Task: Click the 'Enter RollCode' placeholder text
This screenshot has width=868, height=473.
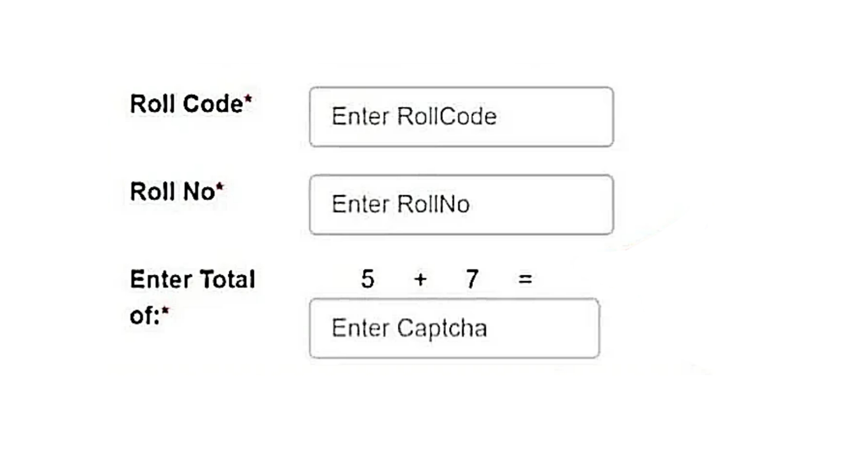Action: click(414, 117)
